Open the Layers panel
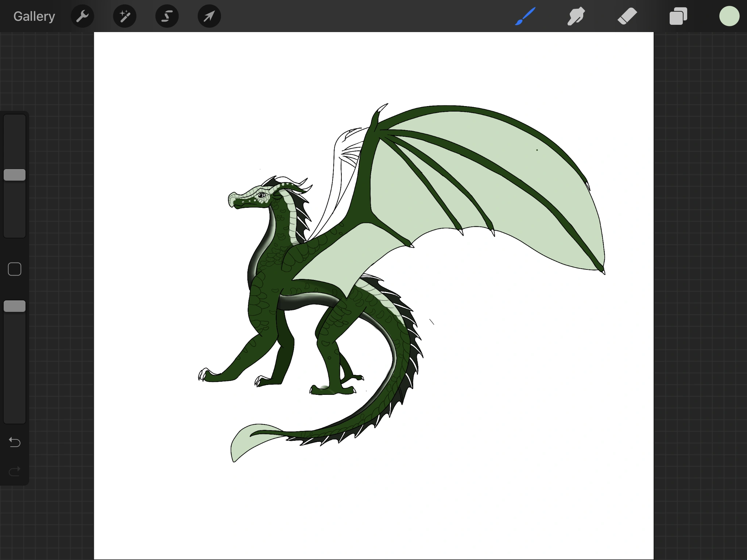Screen dimensions: 747x560 678,16
